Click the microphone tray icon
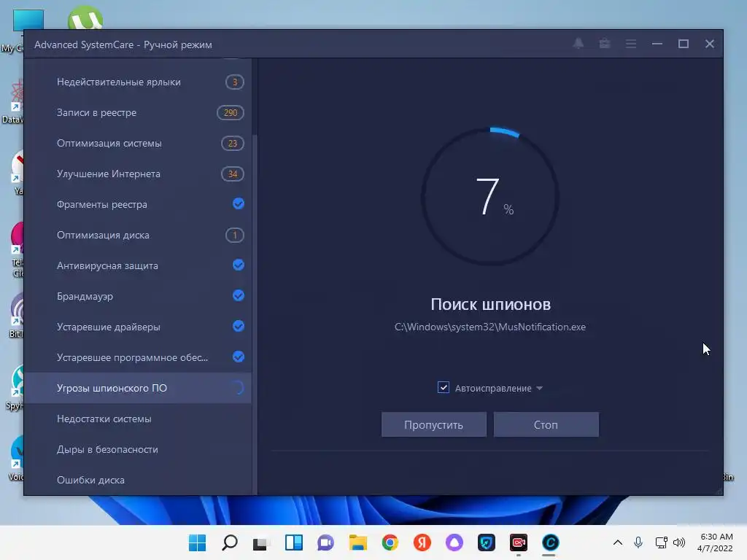Screen dimensions: 747x560 pyautogui.click(x=638, y=542)
